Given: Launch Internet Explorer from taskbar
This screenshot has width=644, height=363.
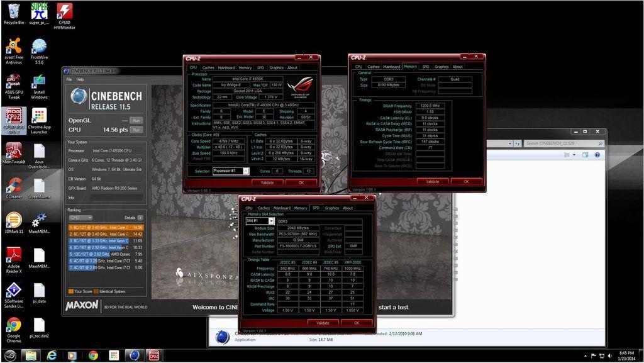Looking at the screenshot, I should [x=52, y=355].
